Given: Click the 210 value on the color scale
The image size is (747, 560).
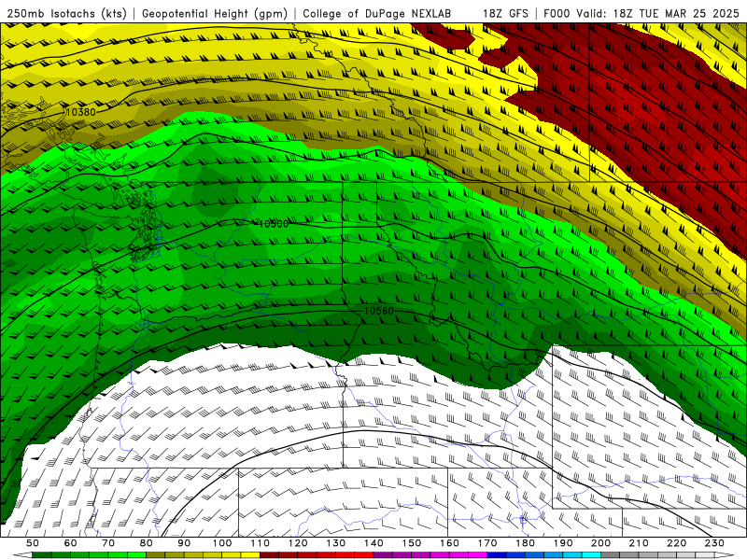Looking at the screenshot, I should 639,543.
